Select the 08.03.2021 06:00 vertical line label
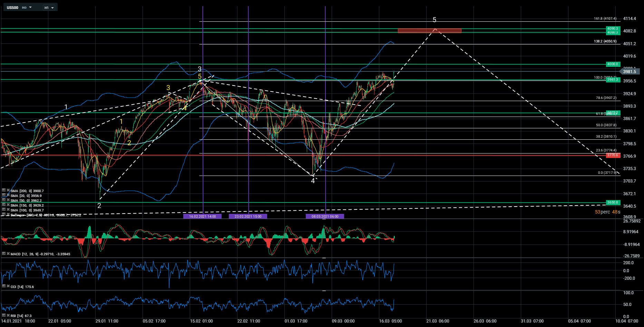Image resolution: width=644 pixels, height=327 pixels. tap(325, 217)
